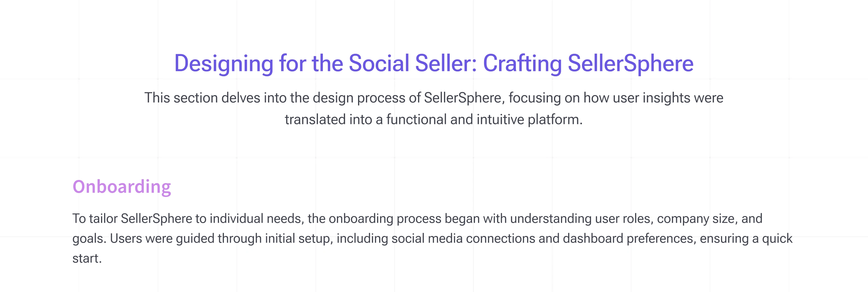
Task: Click "SellerSphere" at the end of the title
Action: pos(631,63)
